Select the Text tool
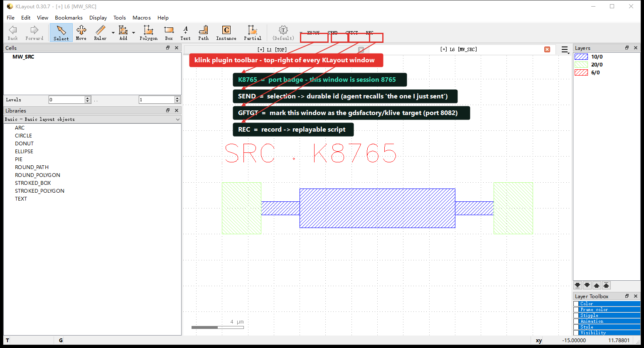Image resolution: width=644 pixels, height=348 pixels. click(x=185, y=33)
